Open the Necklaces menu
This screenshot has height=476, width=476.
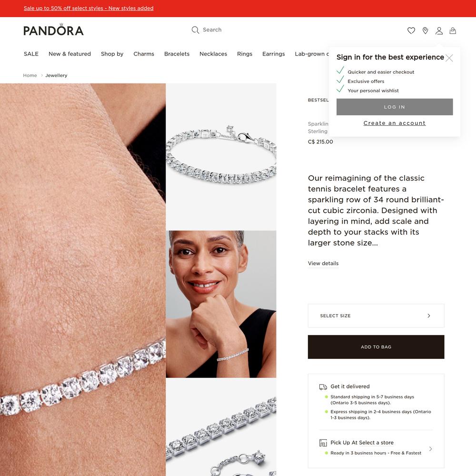click(213, 54)
